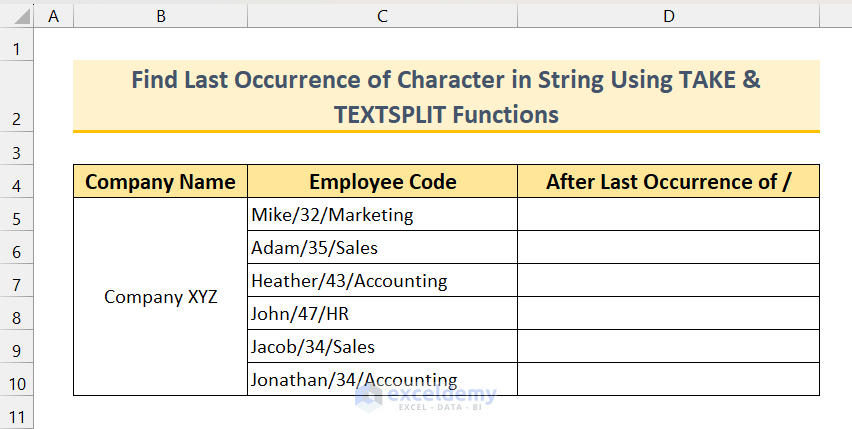Select the Employee Code header cell

point(382,182)
